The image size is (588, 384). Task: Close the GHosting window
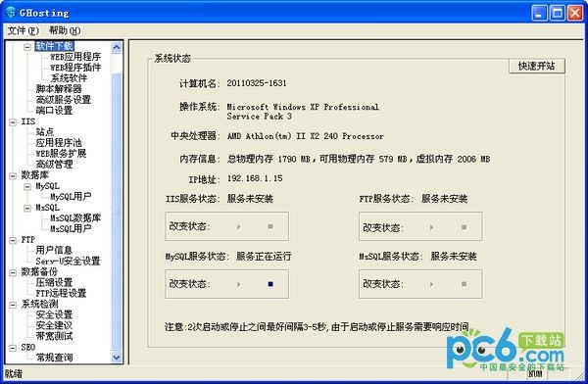(574, 13)
